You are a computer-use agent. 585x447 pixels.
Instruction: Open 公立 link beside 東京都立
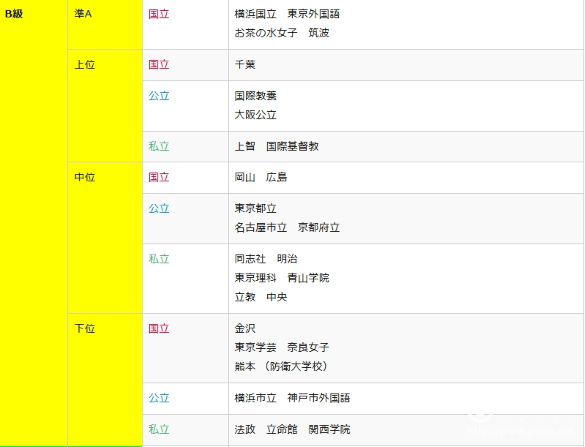point(159,208)
